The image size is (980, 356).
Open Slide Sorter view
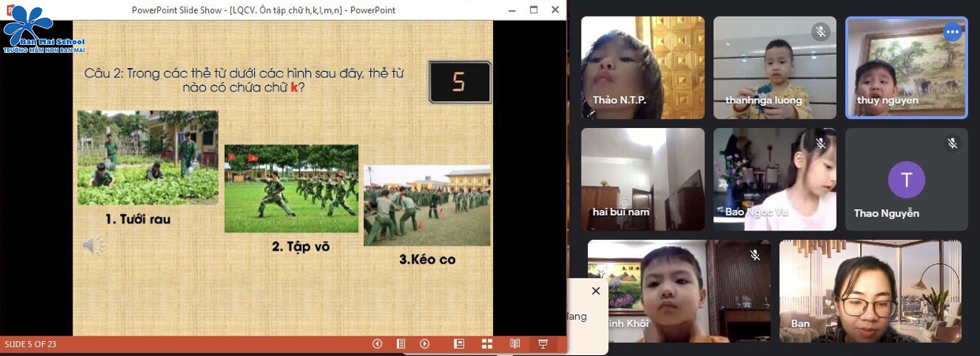(487, 344)
